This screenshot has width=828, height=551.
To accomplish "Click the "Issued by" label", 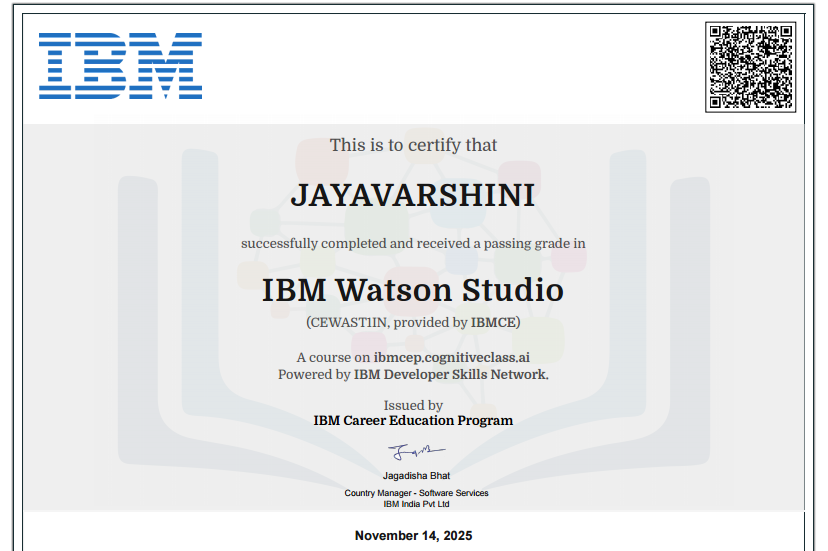I will pos(413,405).
